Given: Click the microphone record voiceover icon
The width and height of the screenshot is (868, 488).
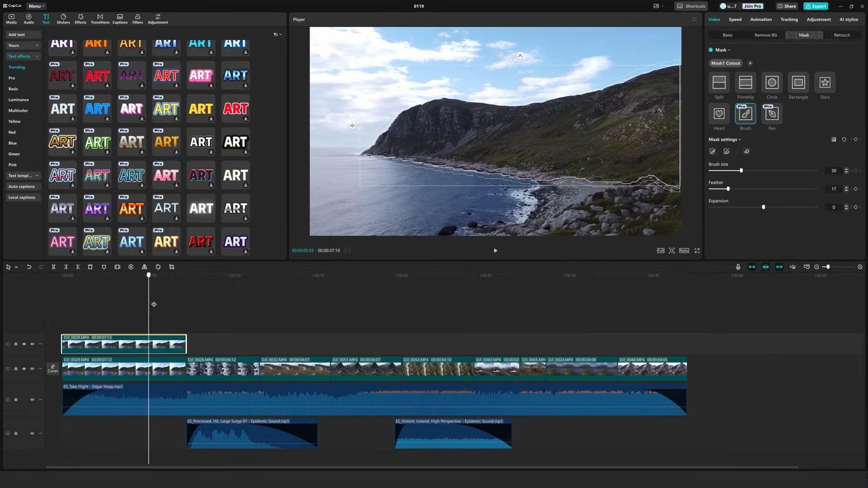Looking at the screenshot, I should 738,267.
